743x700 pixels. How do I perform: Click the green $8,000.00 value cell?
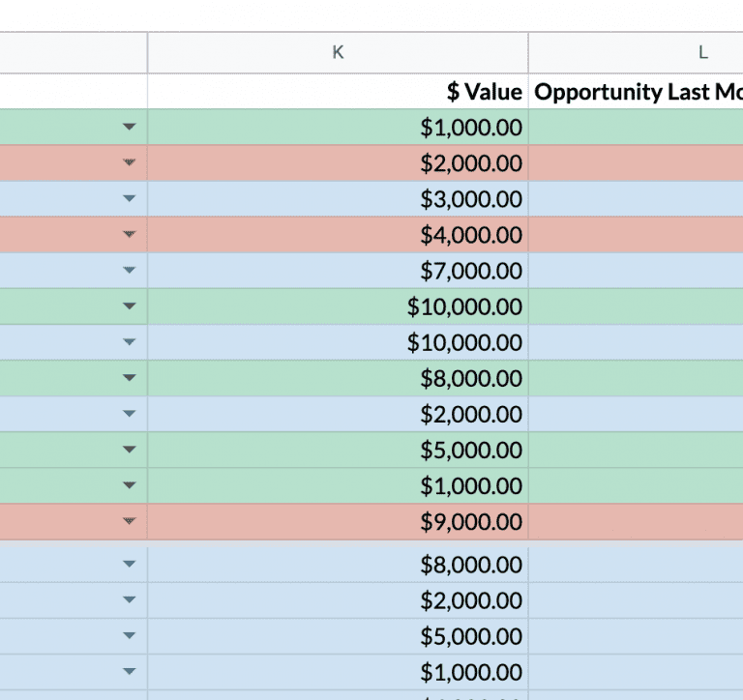tap(338, 378)
